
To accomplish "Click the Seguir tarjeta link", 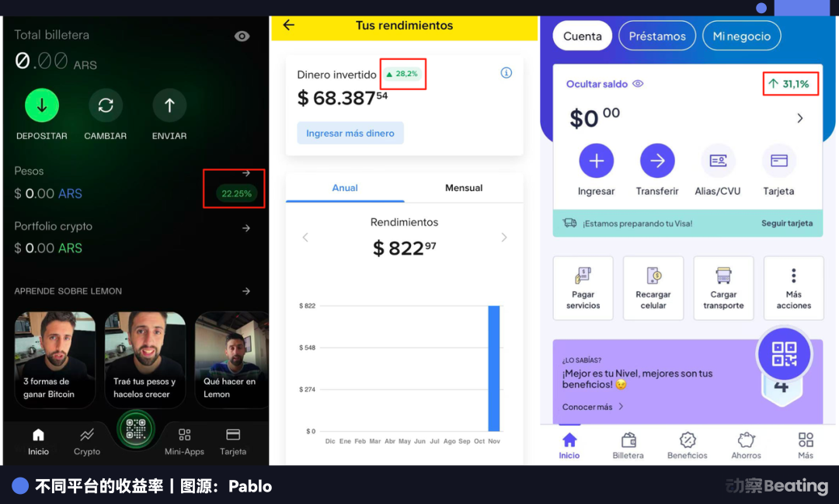I will (787, 223).
